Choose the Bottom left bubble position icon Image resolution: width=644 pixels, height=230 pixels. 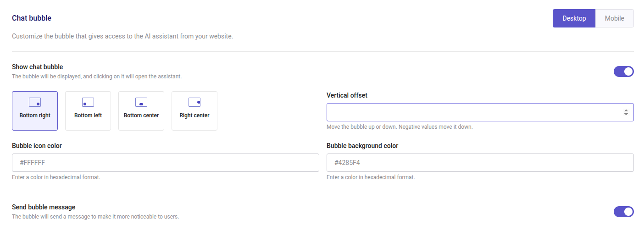point(88,102)
